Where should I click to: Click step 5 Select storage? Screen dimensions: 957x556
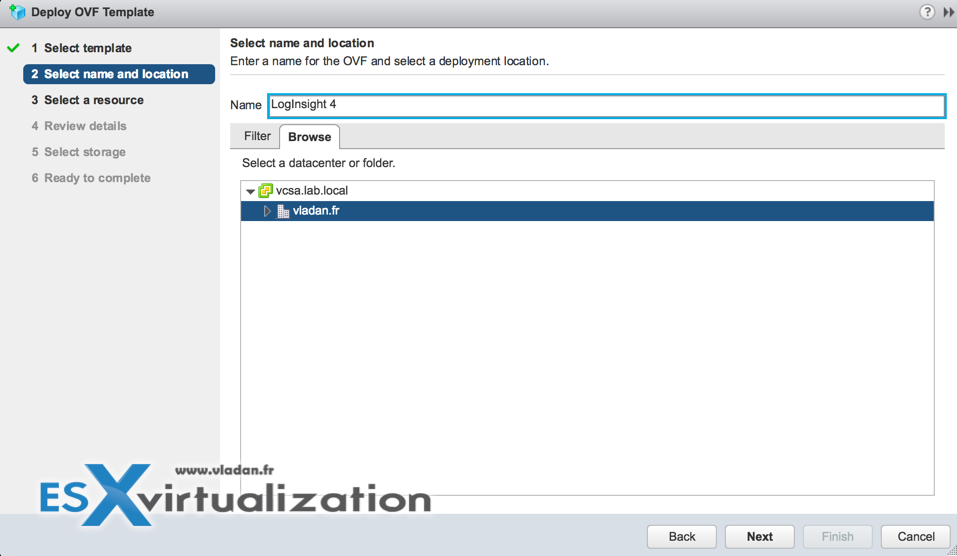coord(79,152)
